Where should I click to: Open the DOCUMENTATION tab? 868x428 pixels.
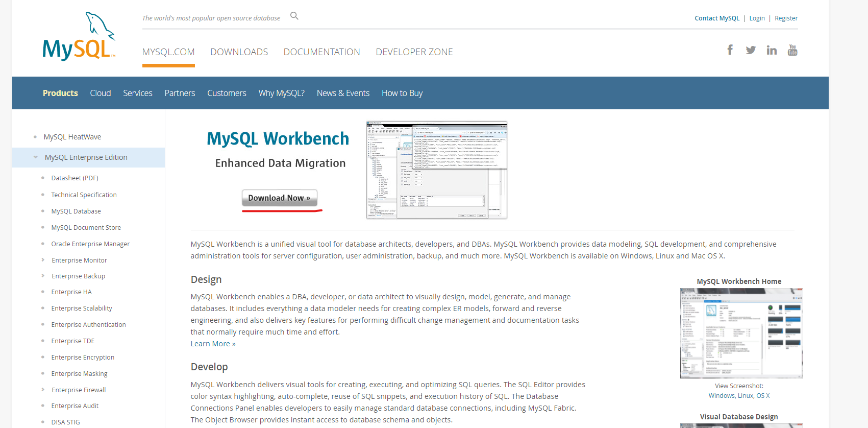(322, 52)
